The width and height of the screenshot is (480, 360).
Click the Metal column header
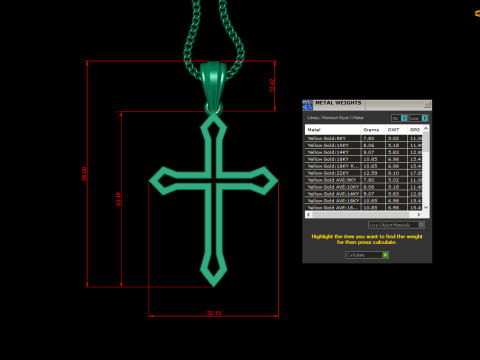pyautogui.click(x=333, y=130)
